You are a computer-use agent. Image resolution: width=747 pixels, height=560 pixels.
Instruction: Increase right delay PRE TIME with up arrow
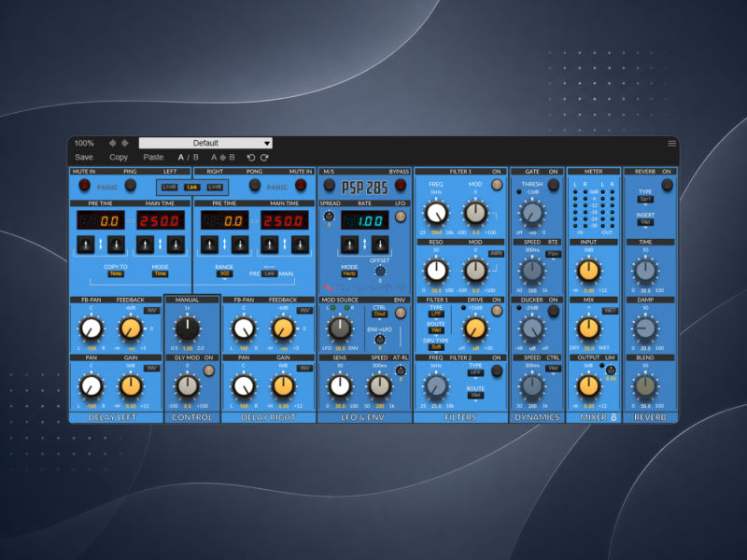click(209, 245)
